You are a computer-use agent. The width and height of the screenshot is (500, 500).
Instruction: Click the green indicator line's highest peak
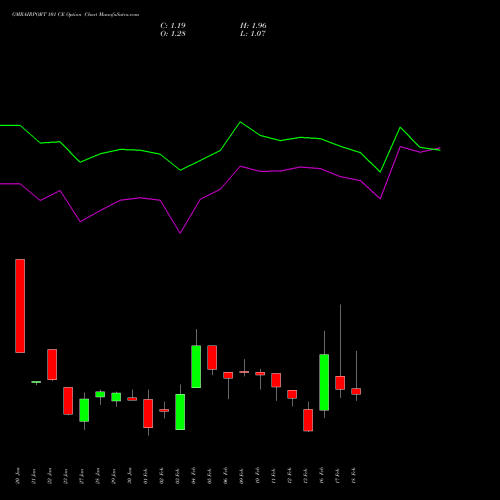[241, 122]
